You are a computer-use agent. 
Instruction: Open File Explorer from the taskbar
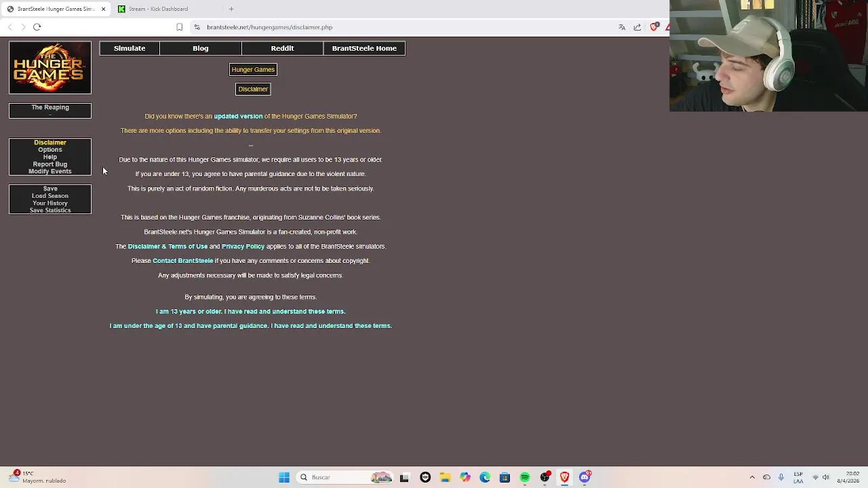pyautogui.click(x=445, y=477)
